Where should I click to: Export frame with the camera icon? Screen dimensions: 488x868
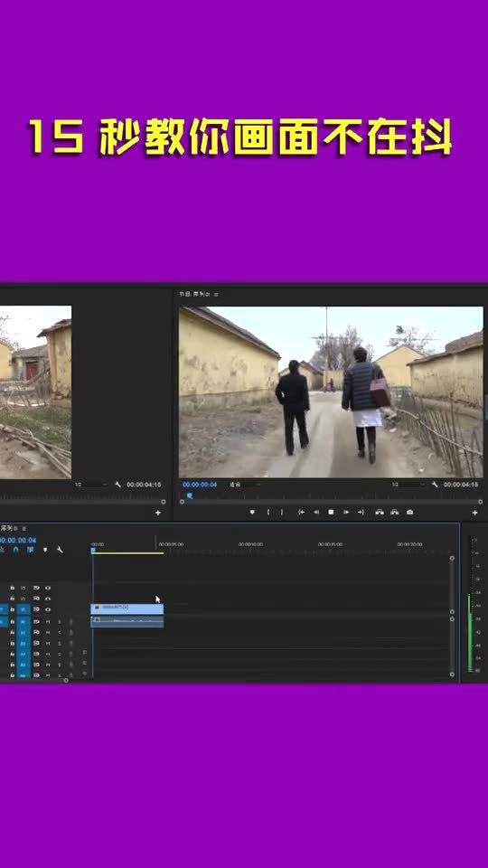click(409, 512)
